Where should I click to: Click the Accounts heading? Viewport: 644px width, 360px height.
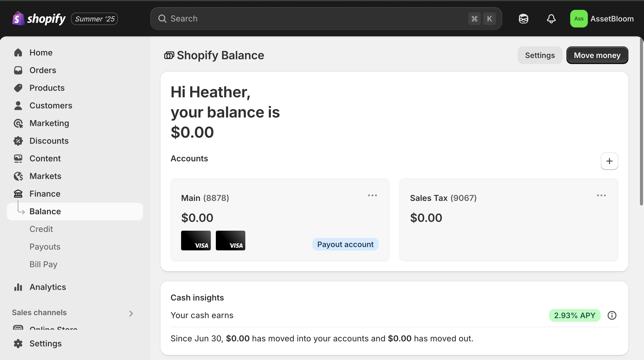[x=189, y=159]
